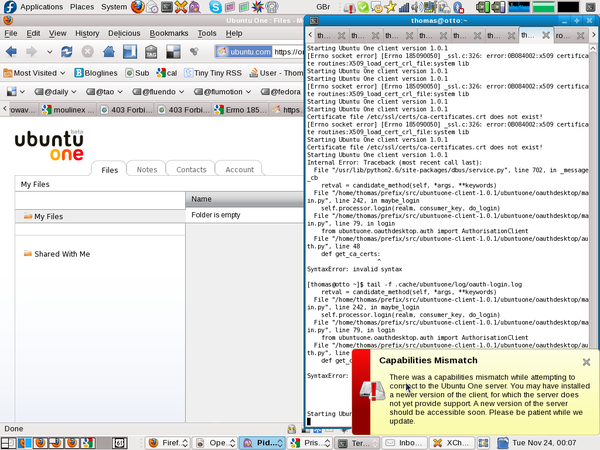Dismiss the Capabilities Mismatch notification
The image size is (600, 450).
(x=586, y=362)
